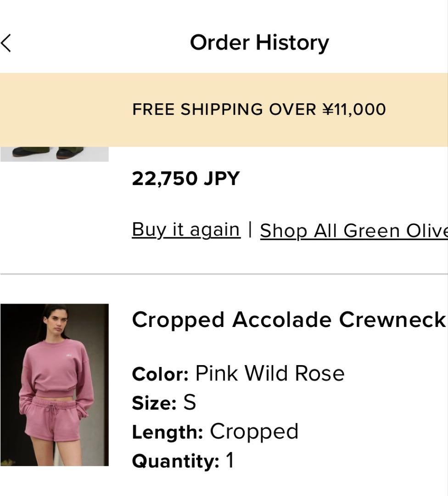Click the bold Length label
Screen dimensions: 448x496
[168, 432]
